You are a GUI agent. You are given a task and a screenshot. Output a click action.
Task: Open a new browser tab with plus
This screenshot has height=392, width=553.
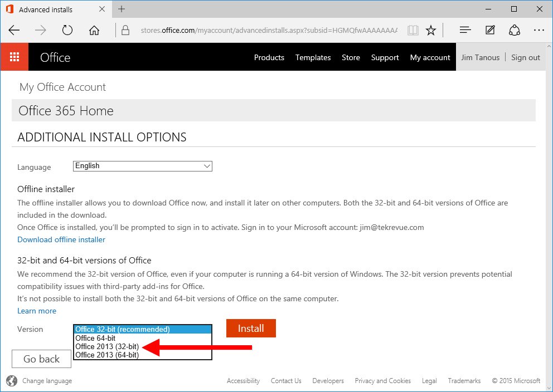122,9
